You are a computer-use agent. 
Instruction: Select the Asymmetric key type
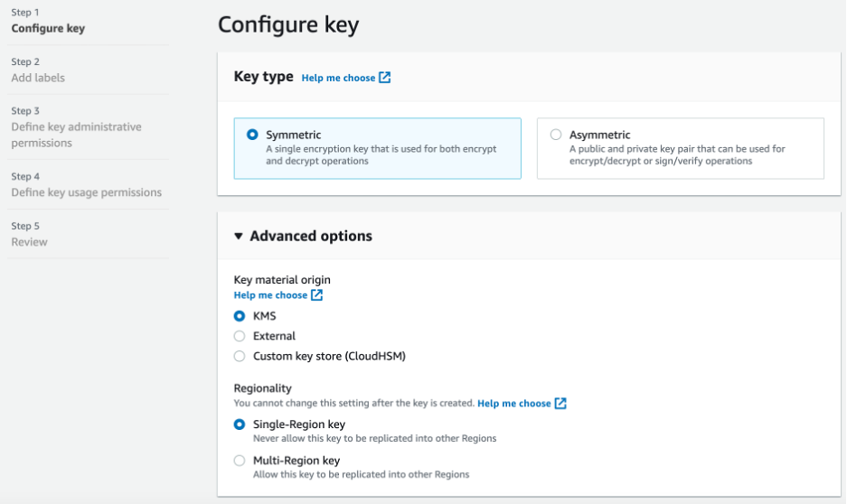[x=556, y=135]
